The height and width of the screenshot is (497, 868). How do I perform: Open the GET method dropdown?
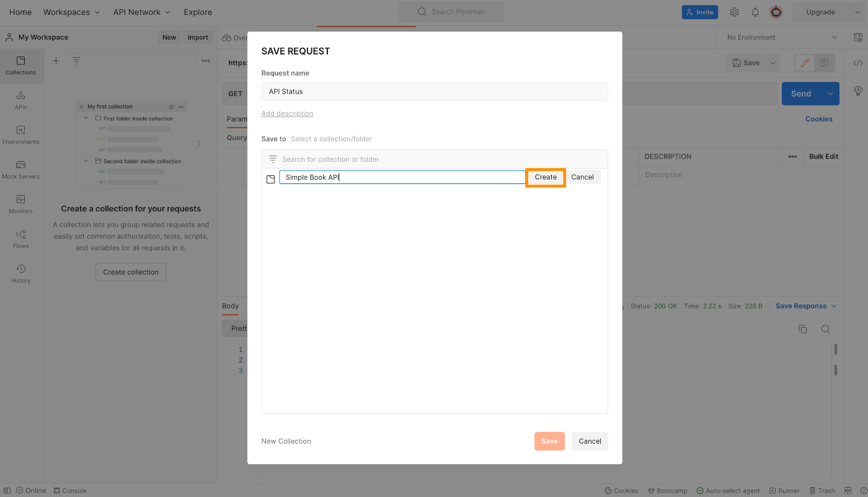point(236,94)
